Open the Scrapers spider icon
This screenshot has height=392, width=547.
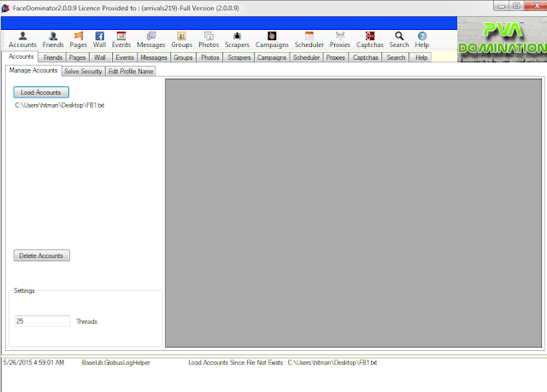point(238,40)
